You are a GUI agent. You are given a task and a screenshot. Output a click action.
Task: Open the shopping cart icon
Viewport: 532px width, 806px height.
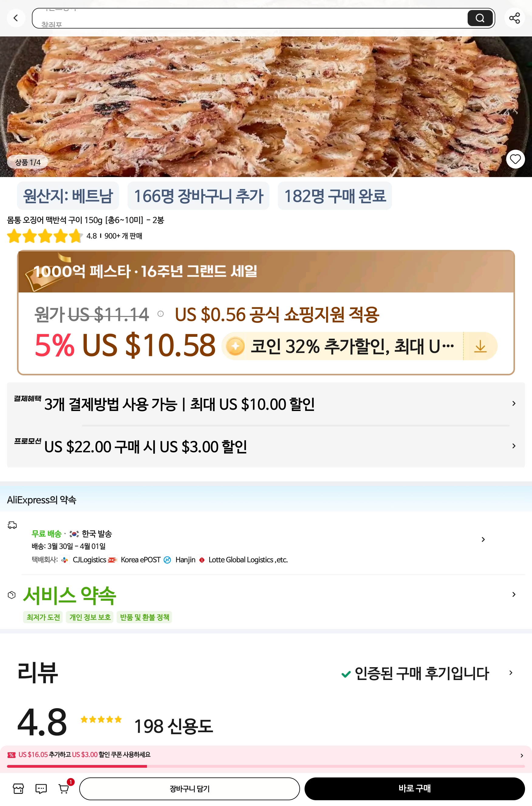coord(64,788)
